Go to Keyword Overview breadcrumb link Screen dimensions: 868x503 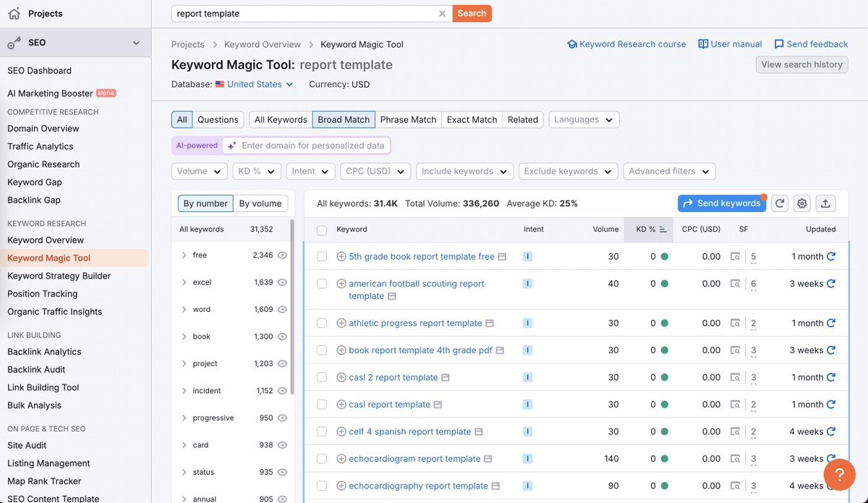tap(262, 44)
